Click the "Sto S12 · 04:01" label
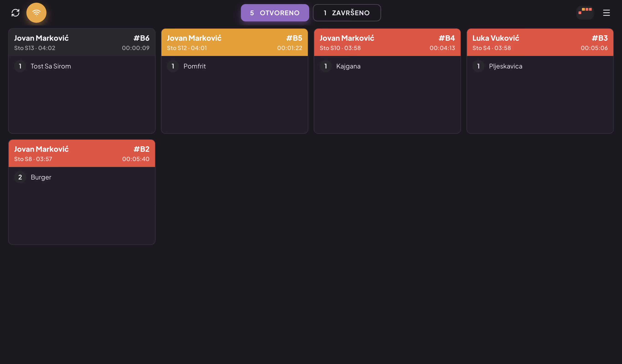Viewport: 622px width, 364px height. (x=187, y=48)
